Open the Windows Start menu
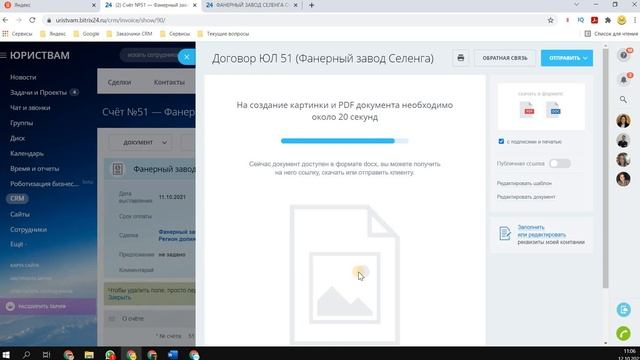Image resolution: width=640 pixels, height=360 pixels. [x=6, y=354]
